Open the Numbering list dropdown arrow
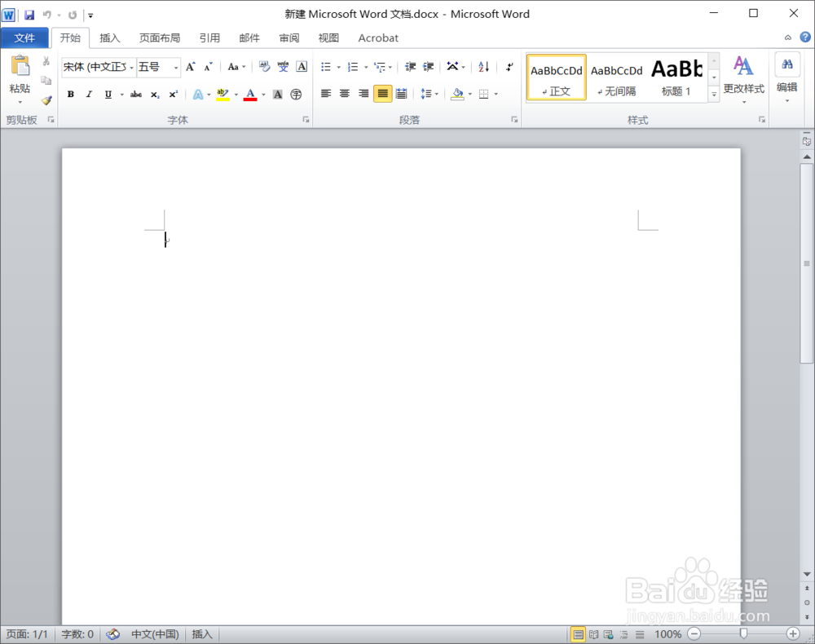Image resolution: width=815 pixels, height=644 pixels. pos(366,67)
